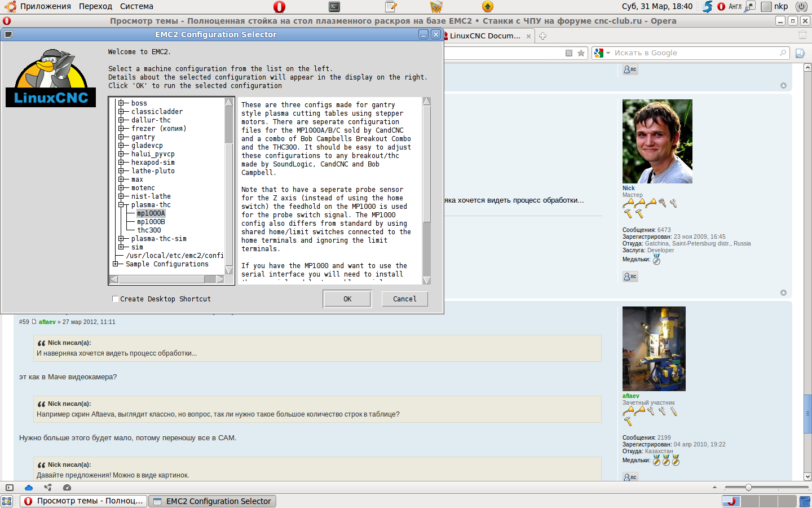Image resolution: width=812 pixels, height=508 pixels.
Task: Open the Переход menu
Action: [x=95, y=7]
